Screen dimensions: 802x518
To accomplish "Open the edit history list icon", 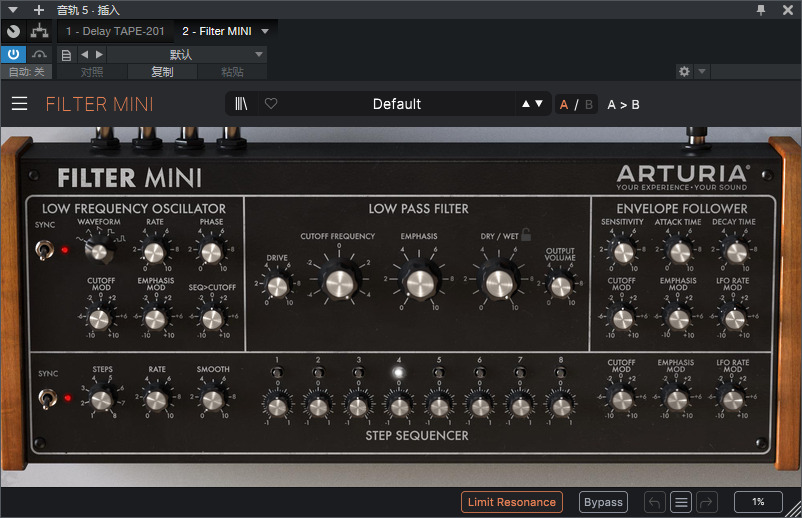I will pyautogui.click(x=681, y=502).
